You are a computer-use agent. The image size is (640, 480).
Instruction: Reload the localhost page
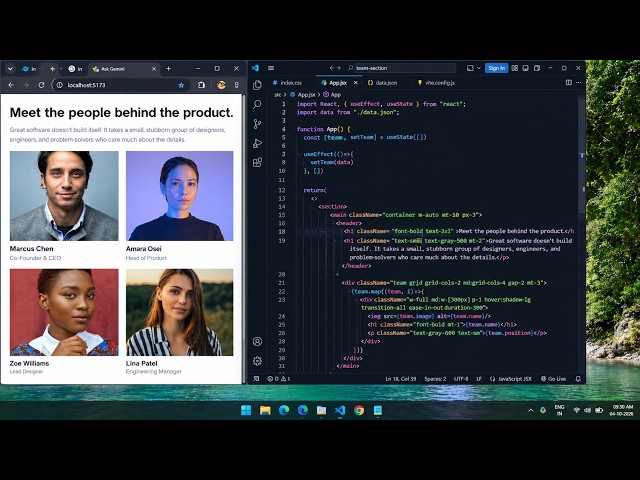click(x=41, y=85)
